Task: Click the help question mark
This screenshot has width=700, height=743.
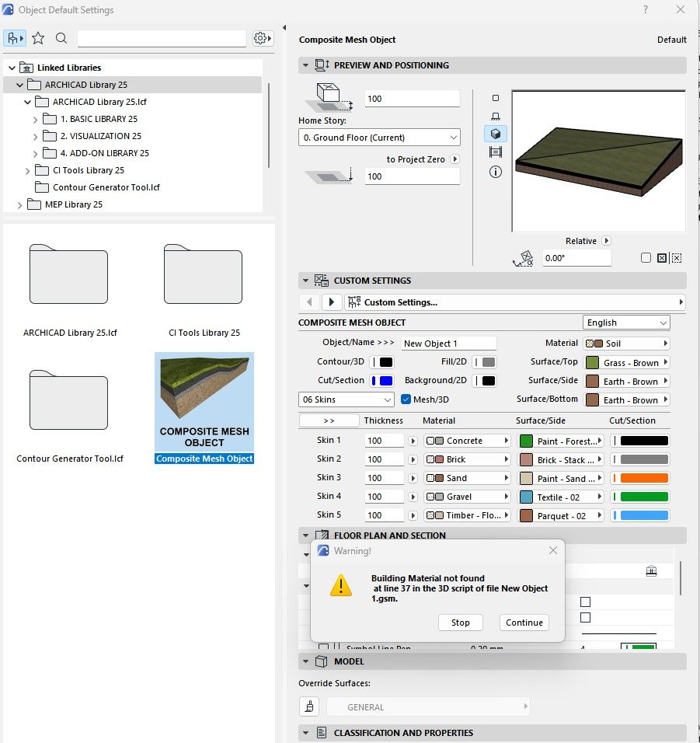Action: pyautogui.click(x=645, y=9)
